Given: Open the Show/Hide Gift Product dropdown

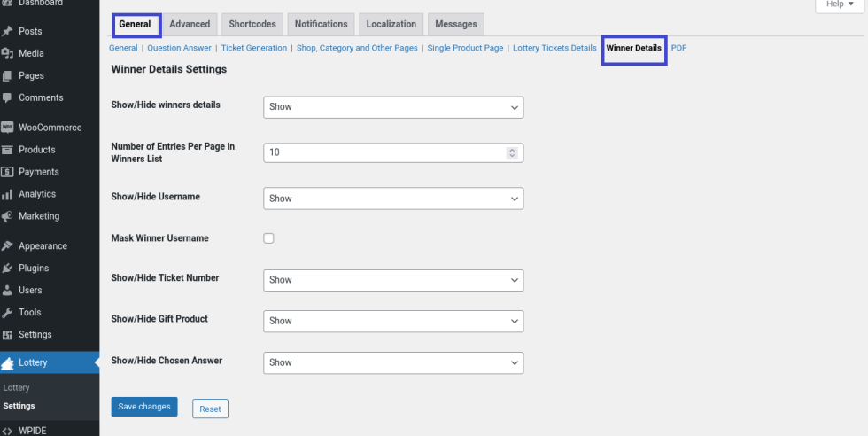Looking at the screenshot, I should point(393,321).
